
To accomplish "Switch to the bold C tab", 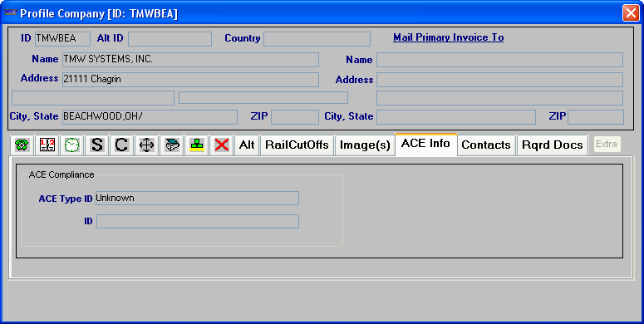I will click(x=121, y=145).
